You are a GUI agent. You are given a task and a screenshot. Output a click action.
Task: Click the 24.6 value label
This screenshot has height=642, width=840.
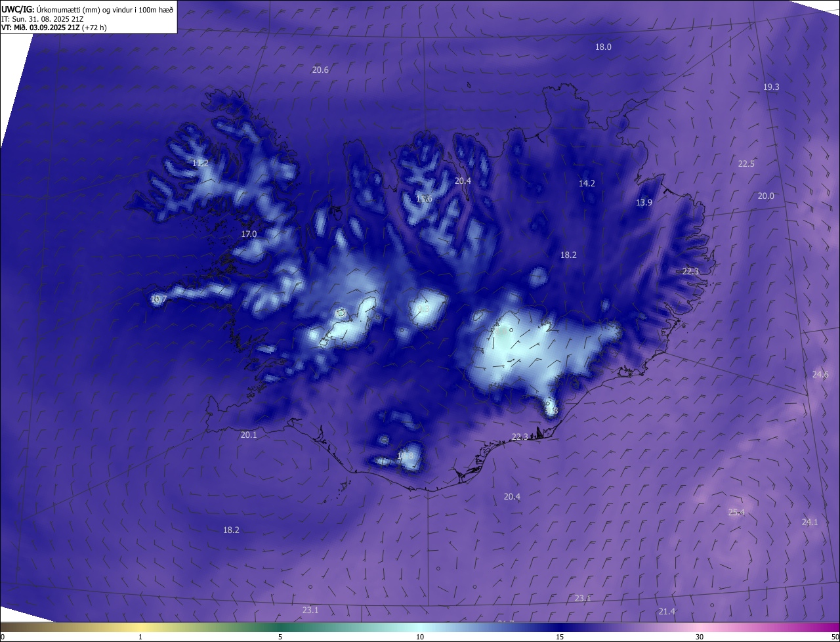(820, 375)
